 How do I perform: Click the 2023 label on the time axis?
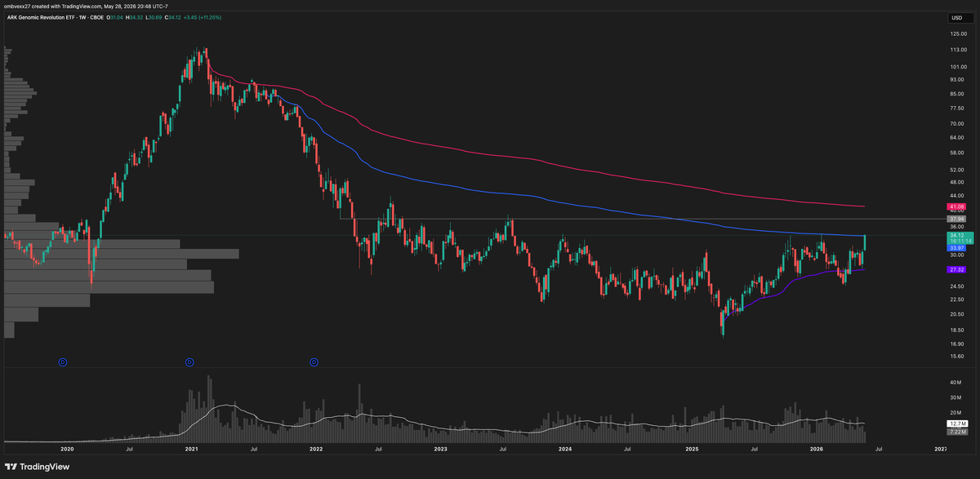click(x=440, y=449)
